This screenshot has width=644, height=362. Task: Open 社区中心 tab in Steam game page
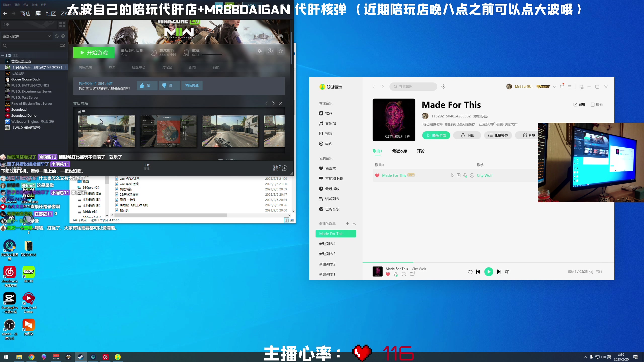139,67
